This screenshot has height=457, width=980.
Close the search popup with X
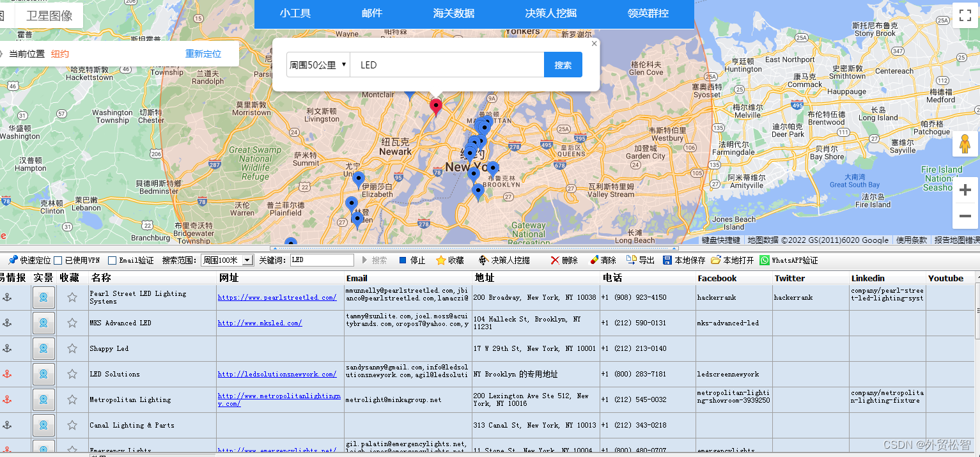pyautogui.click(x=594, y=43)
